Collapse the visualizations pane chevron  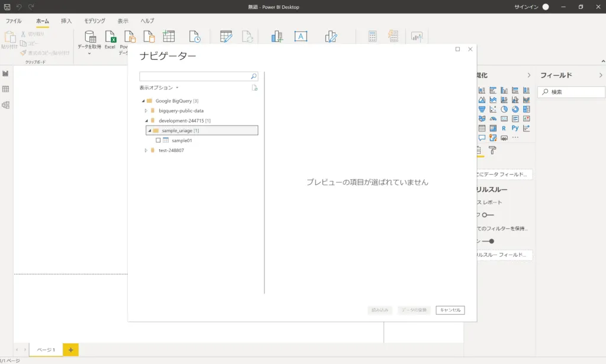[528, 75]
